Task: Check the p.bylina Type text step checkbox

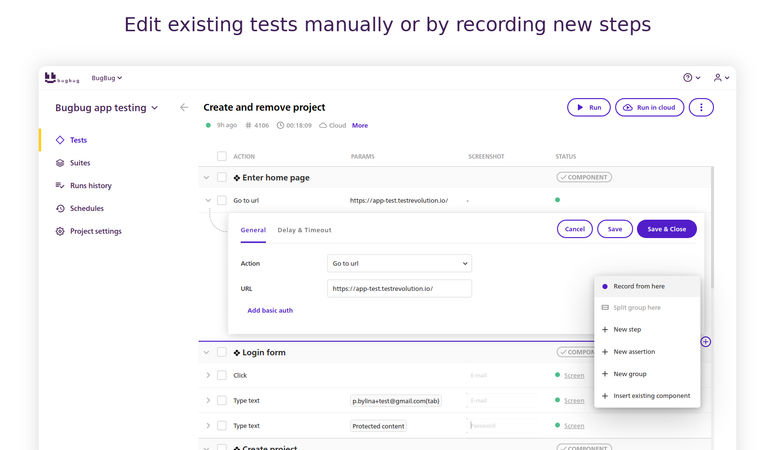Action: 222,401
